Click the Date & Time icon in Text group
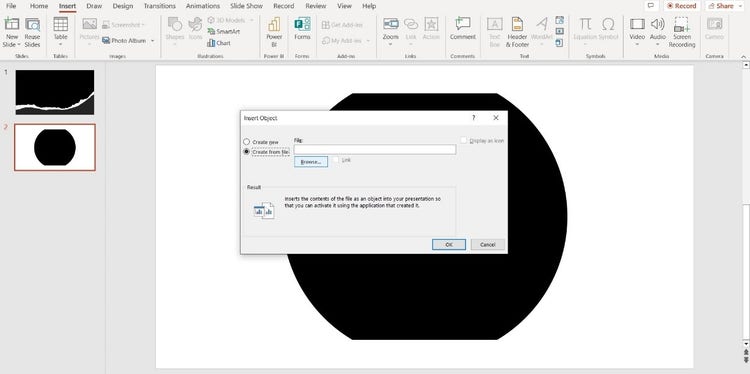 click(560, 20)
